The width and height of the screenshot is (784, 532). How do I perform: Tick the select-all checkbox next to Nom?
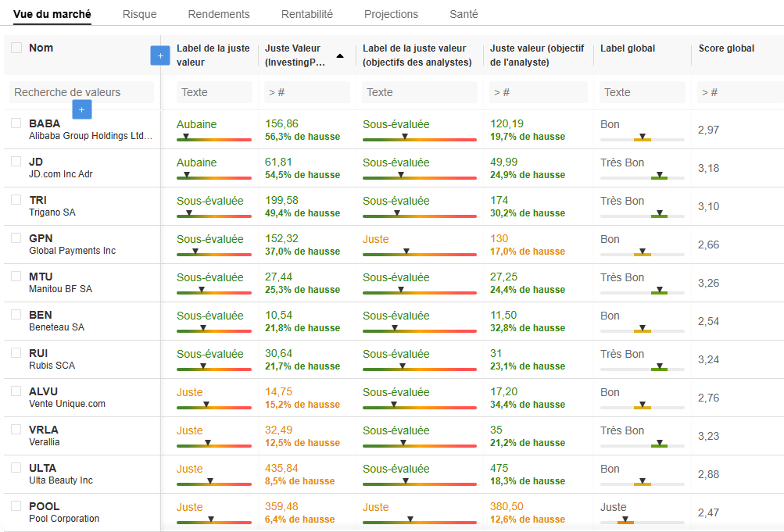[x=16, y=48]
